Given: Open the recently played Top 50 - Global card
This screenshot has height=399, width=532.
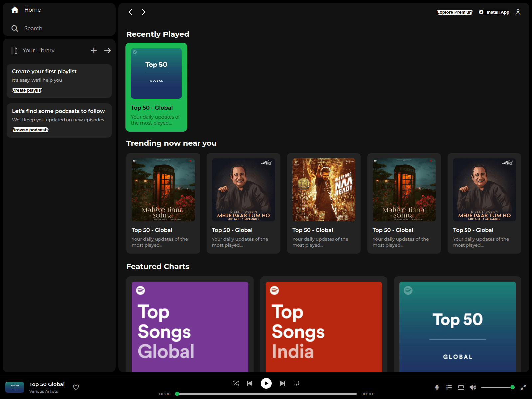Looking at the screenshot, I should pyautogui.click(x=156, y=87).
